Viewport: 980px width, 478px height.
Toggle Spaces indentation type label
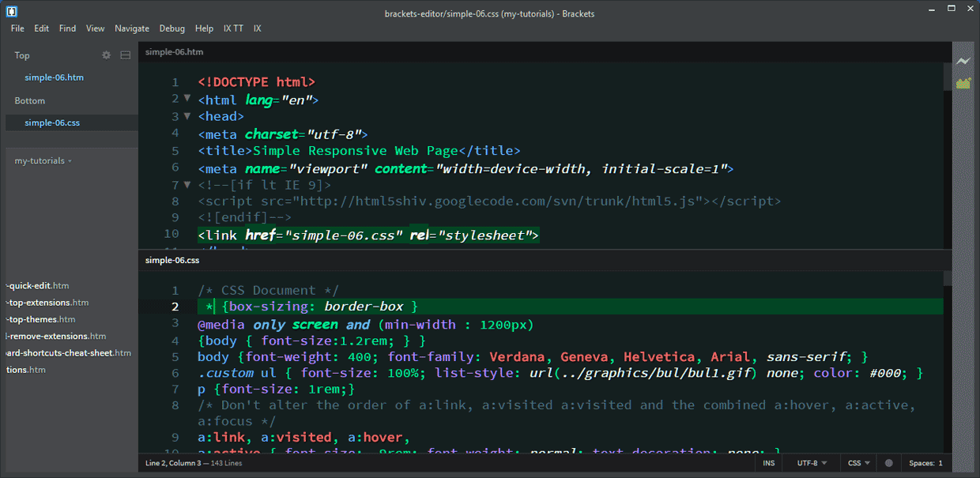921,463
